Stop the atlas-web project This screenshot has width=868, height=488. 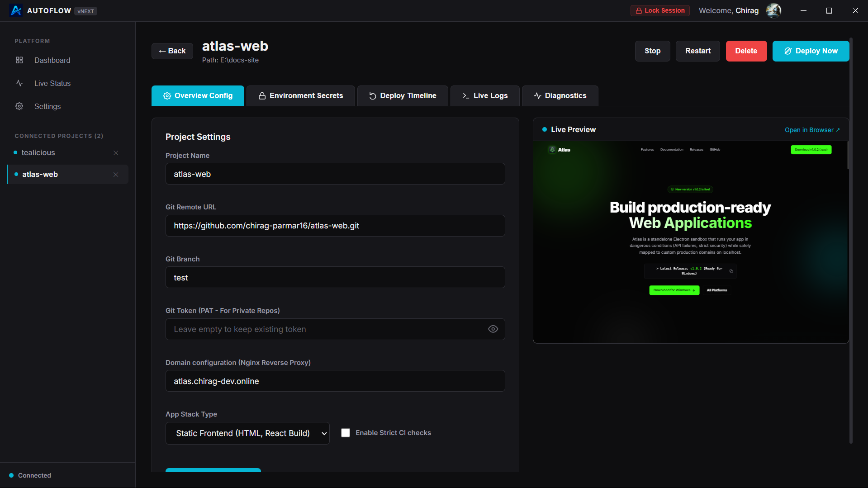652,51
